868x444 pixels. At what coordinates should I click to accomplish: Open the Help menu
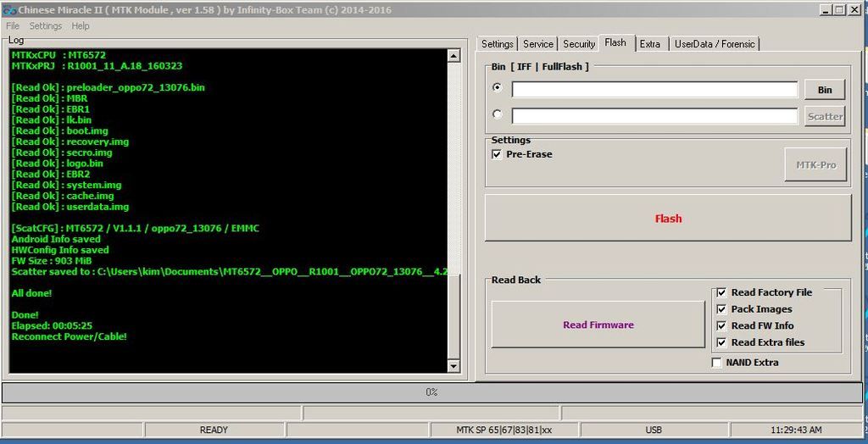click(x=81, y=26)
